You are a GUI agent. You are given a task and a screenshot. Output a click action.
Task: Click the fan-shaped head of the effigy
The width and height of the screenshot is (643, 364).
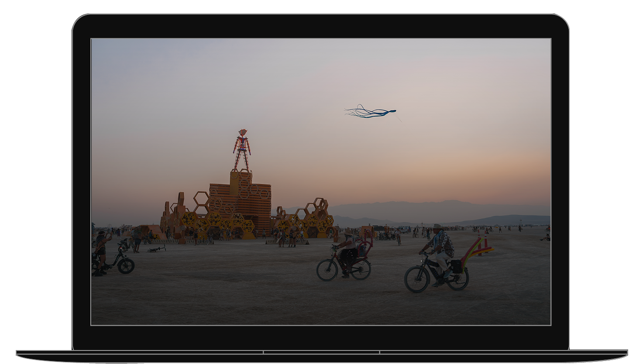tap(242, 132)
